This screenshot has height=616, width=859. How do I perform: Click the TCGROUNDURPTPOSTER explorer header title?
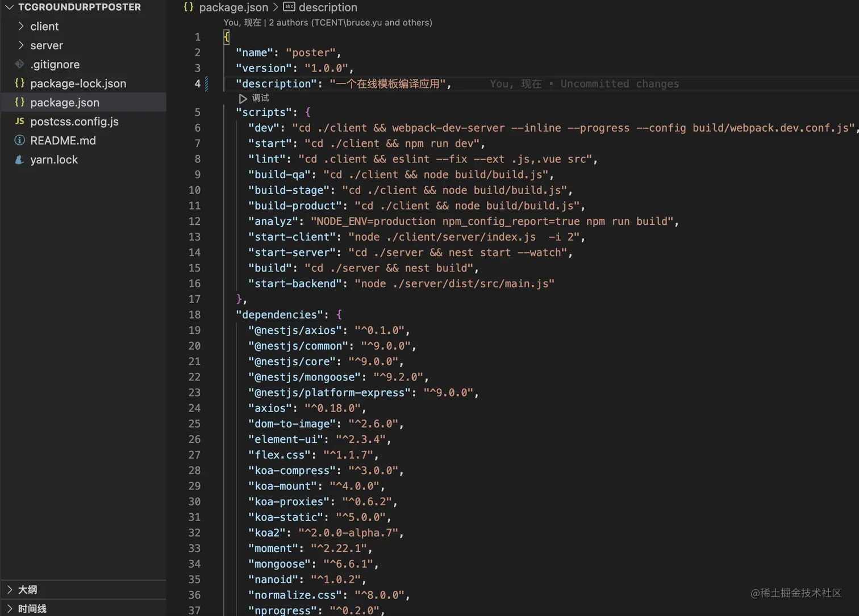pyautogui.click(x=80, y=7)
